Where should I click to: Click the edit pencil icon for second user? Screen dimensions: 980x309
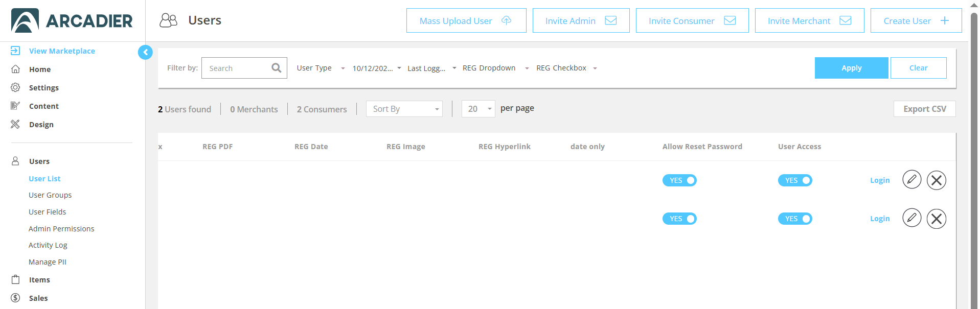click(x=911, y=218)
